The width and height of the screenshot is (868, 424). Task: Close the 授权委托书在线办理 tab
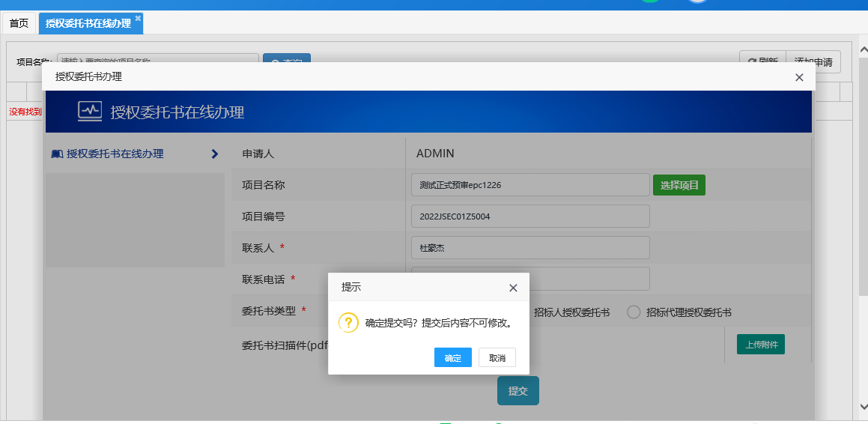click(x=138, y=18)
